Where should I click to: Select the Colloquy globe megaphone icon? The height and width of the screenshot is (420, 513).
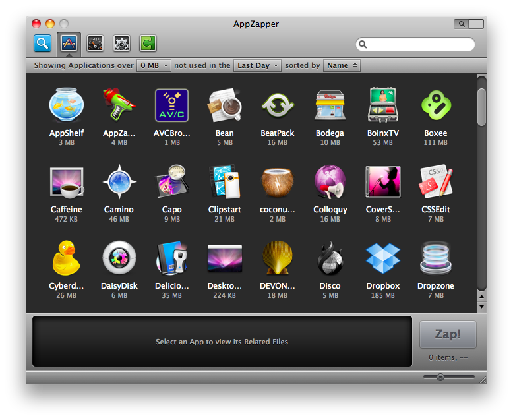tap(330, 182)
